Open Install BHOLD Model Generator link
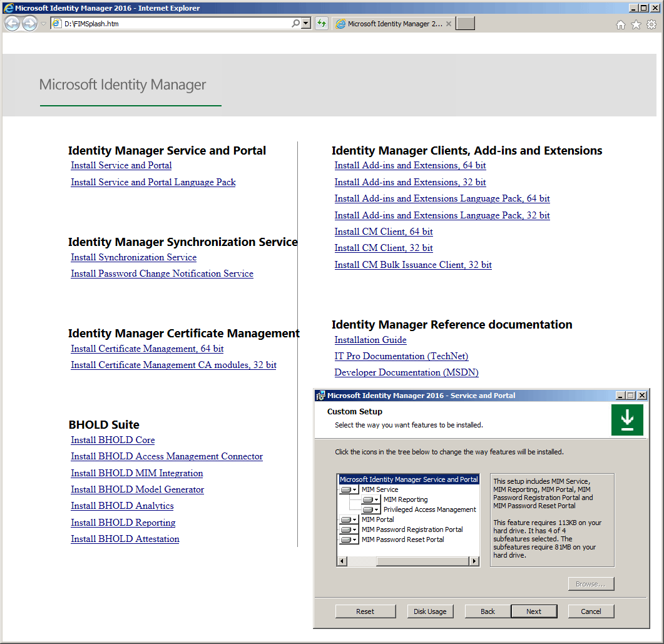 pyautogui.click(x=137, y=489)
